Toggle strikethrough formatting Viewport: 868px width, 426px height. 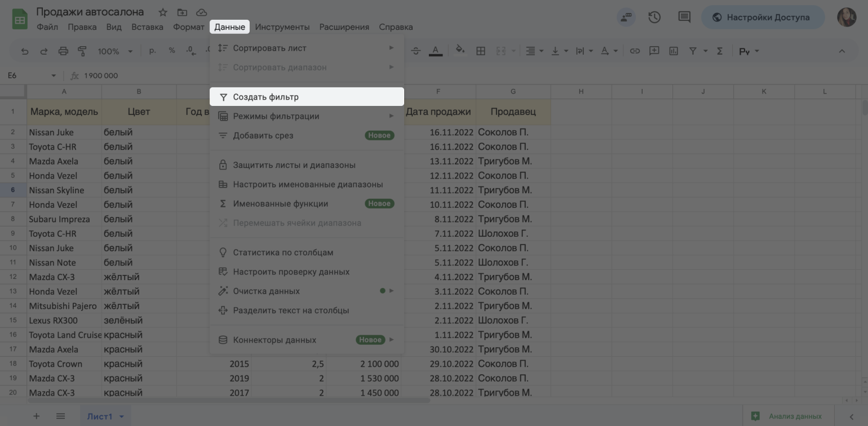pyautogui.click(x=416, y=51)
